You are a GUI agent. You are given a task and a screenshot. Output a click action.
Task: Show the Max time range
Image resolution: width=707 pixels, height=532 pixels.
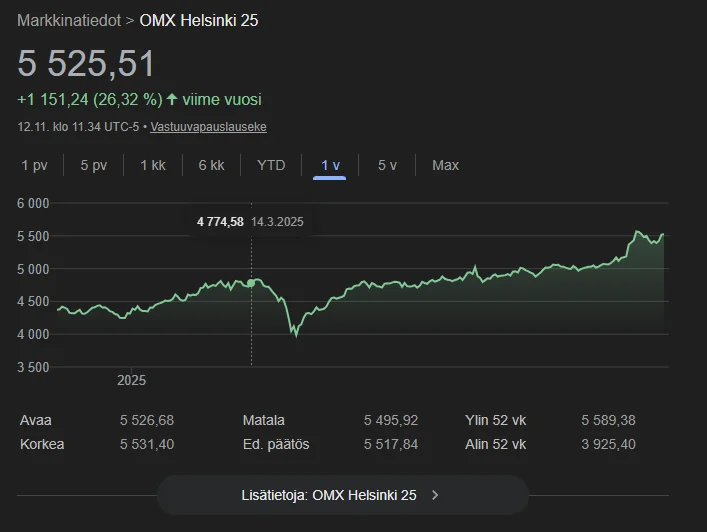pos(445,165)
